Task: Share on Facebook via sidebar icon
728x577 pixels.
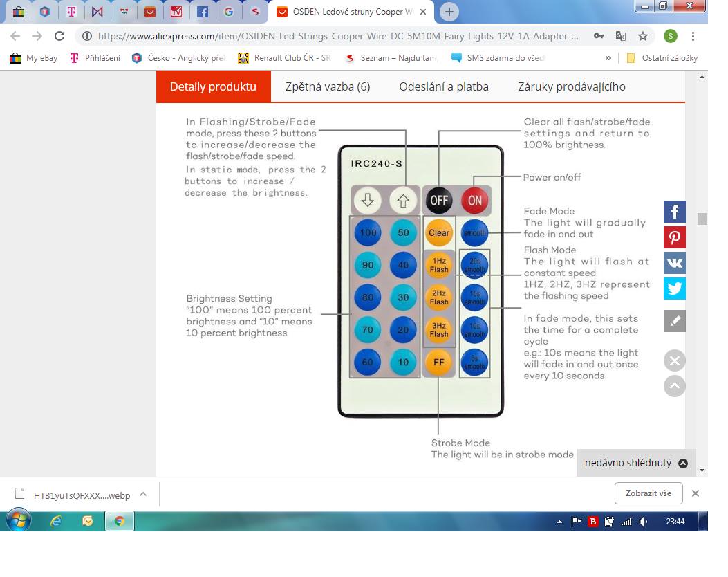Action: (x=674, y=212)
